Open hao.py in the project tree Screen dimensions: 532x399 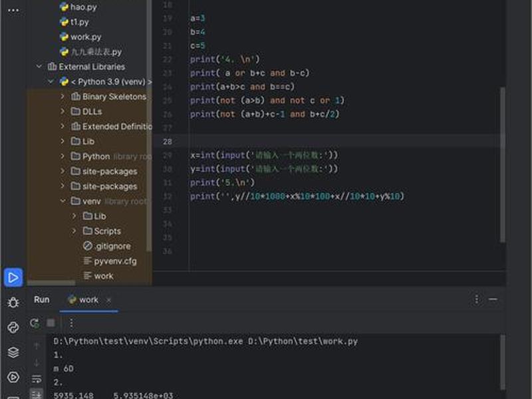click(x=78, y=7)
